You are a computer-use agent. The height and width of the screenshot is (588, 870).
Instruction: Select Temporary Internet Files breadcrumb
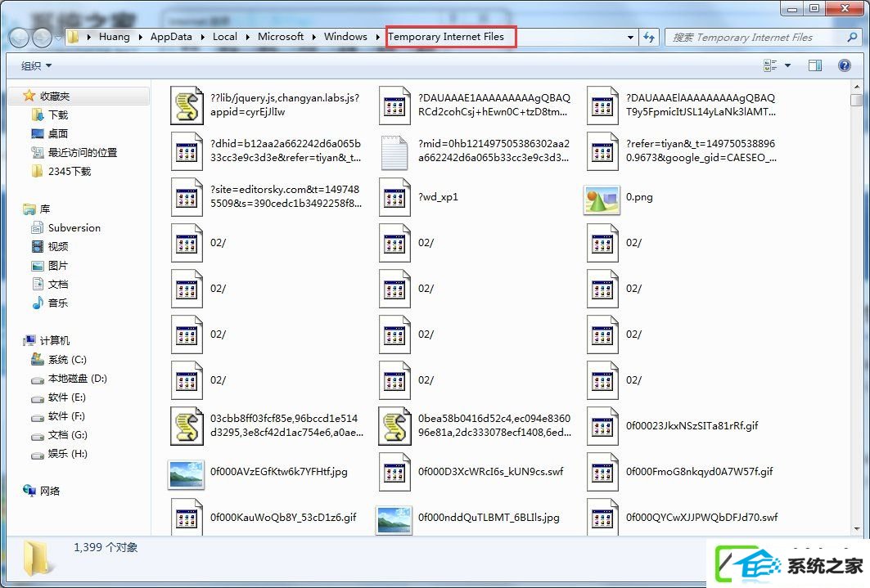pyautogui.click(x=446, y=37)
